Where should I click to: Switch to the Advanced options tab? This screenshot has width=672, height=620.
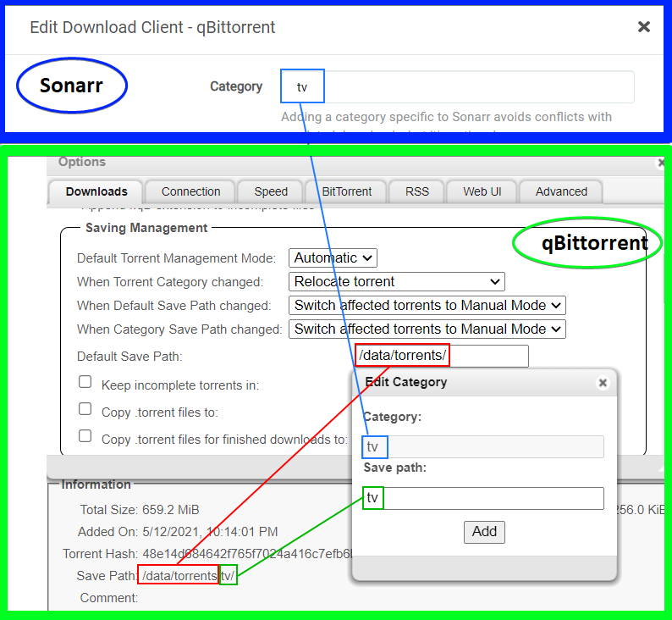(561, 191)
